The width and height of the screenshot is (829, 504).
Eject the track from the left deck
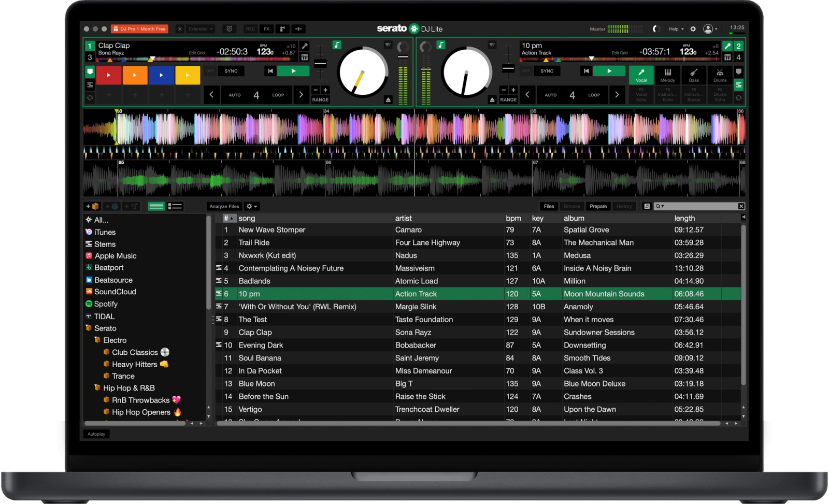(388, 99)
